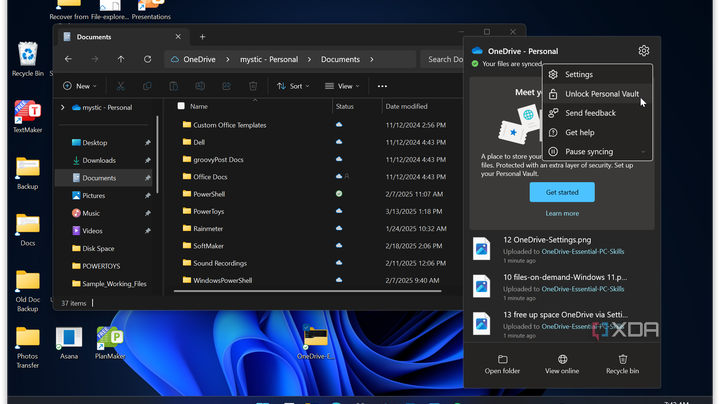Close the Documents tab

(x=178, y=37)
